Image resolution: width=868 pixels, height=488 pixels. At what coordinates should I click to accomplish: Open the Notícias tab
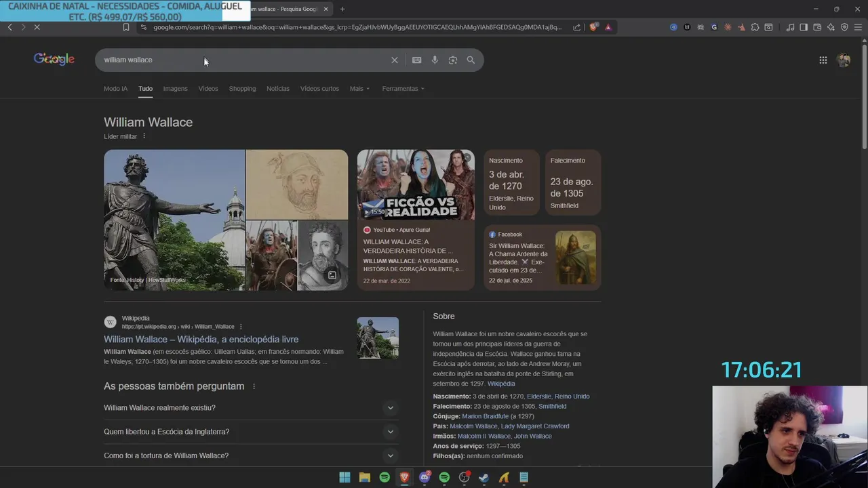point(278,89)
